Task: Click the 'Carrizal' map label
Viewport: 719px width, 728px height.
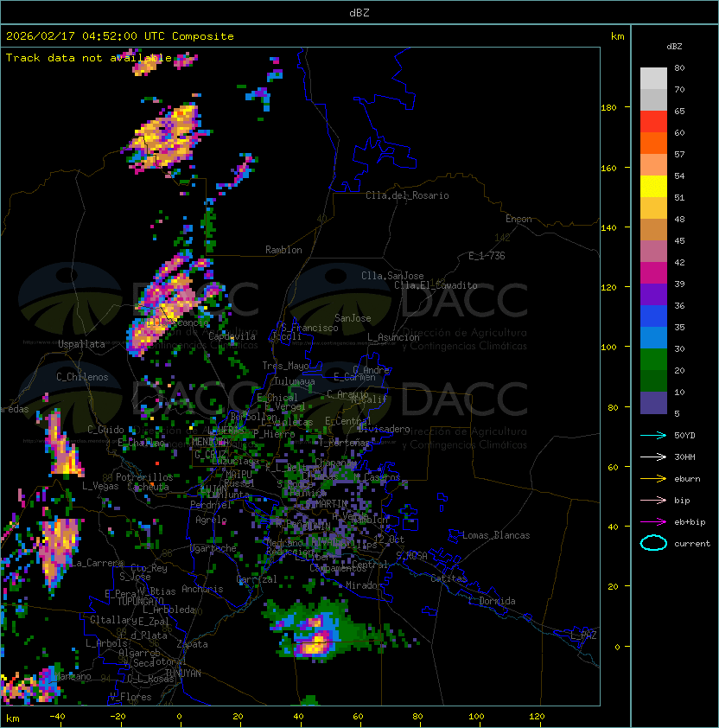Action: point(257,579)
